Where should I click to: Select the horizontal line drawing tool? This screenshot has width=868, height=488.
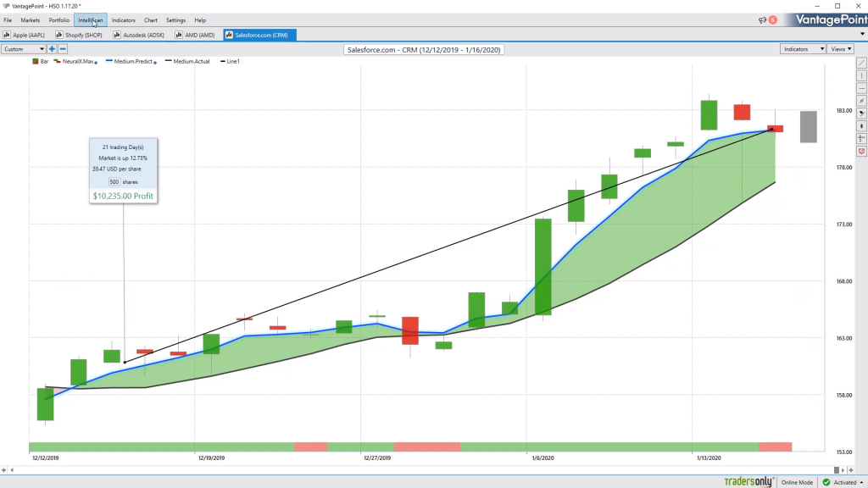pyautogui.click(x=861, y=88)
